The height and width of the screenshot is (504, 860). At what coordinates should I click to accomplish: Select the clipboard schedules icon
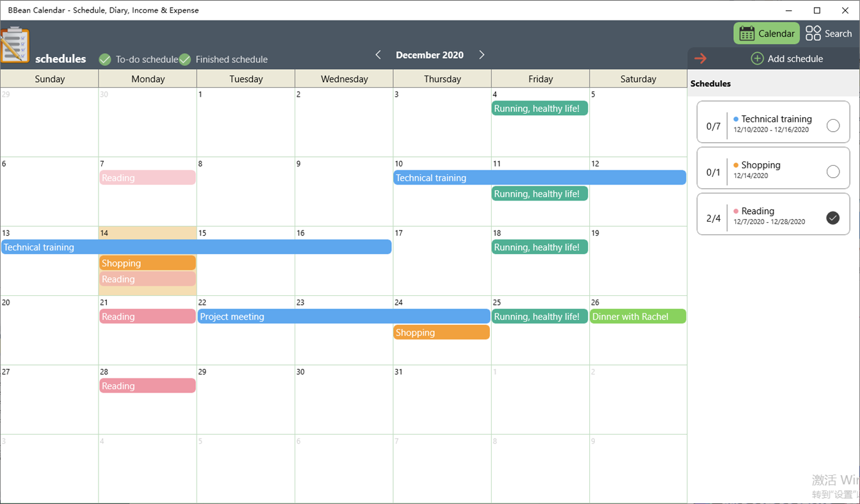[x=16, y=45]
